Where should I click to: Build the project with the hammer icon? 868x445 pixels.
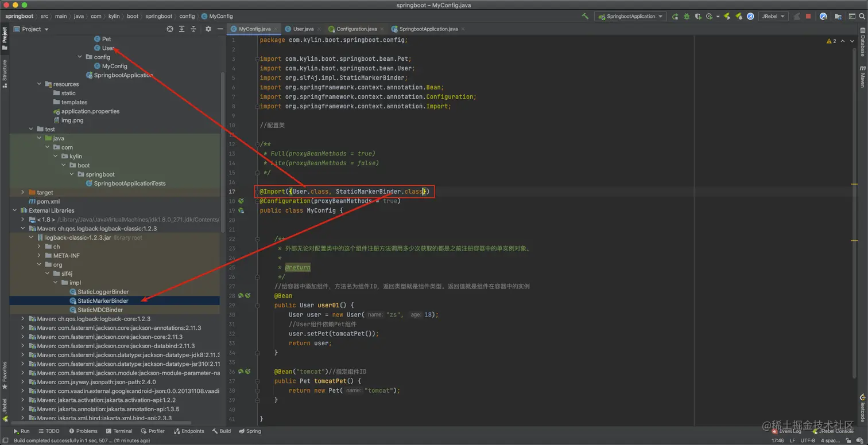[585, 17]
